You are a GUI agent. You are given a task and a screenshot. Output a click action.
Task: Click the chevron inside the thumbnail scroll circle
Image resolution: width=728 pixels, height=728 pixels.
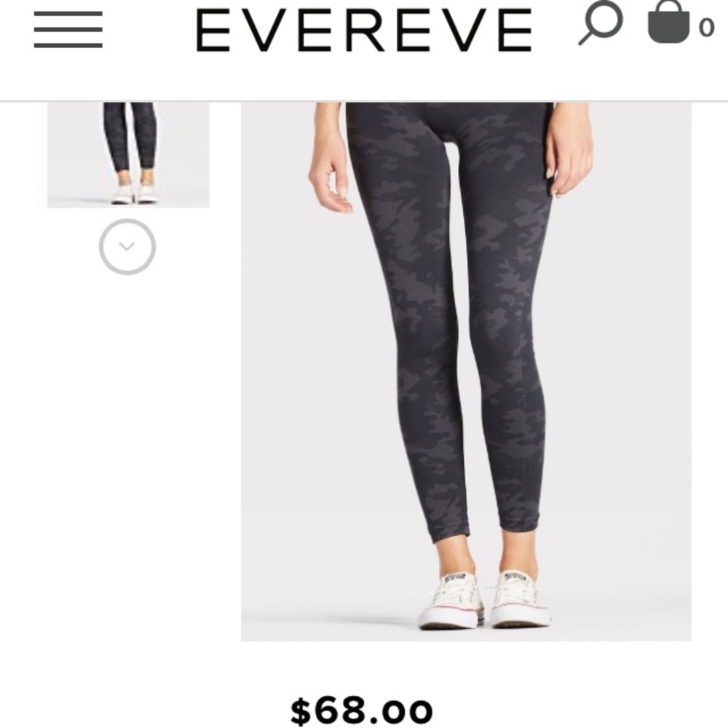[x=127, y=246]
